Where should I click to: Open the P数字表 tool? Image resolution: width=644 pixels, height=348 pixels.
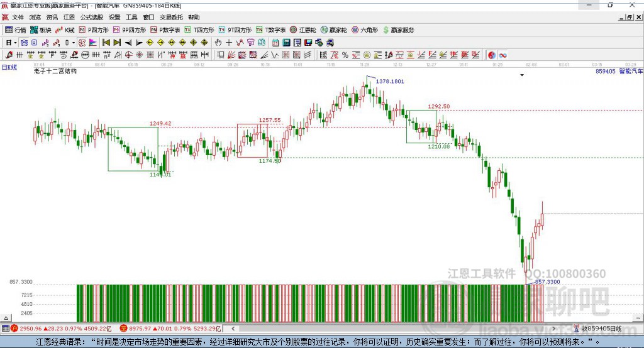coord(165,30)
